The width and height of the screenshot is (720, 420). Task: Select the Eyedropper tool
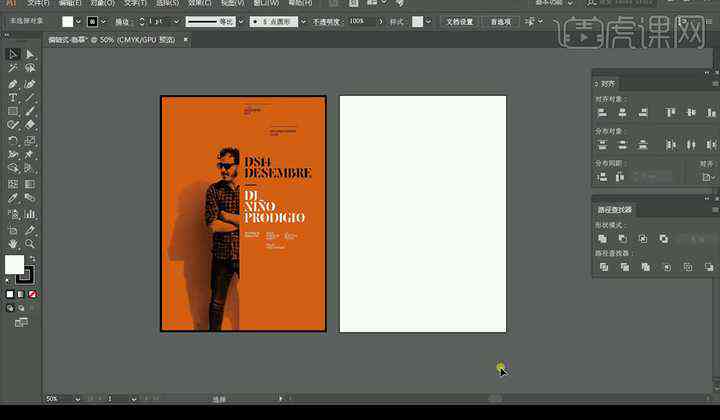click(x=13, y=198)
